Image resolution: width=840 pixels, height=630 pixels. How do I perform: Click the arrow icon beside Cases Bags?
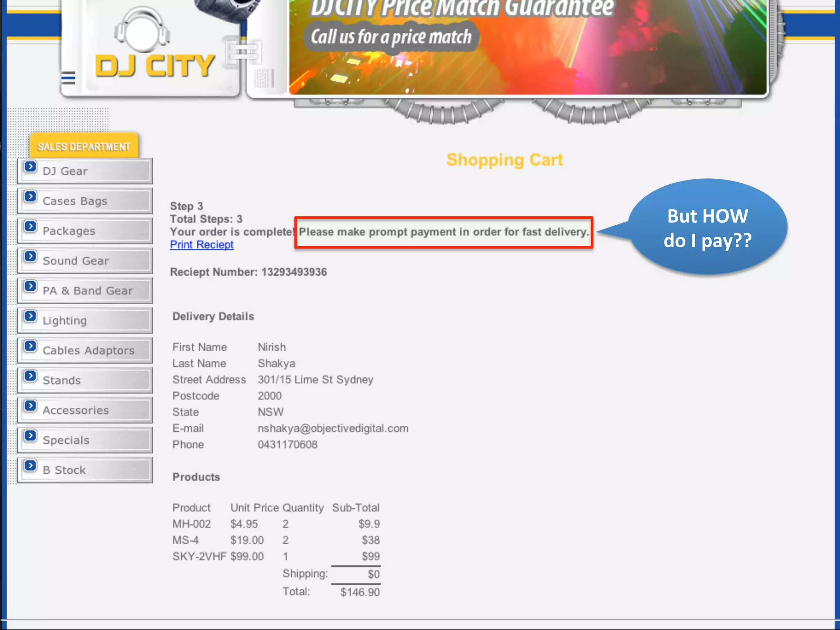click(30, 196)
